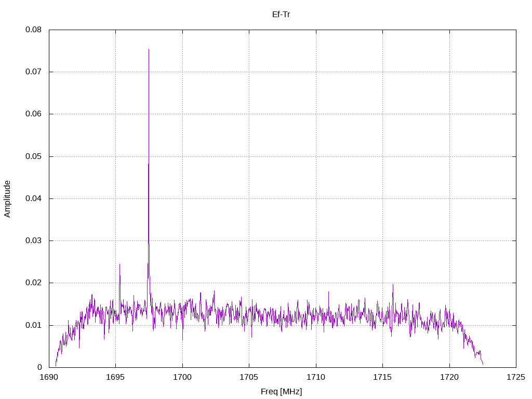Click the 'Amplitude' y-axis label
Viewport: 532px width, 399px height.
7,199
